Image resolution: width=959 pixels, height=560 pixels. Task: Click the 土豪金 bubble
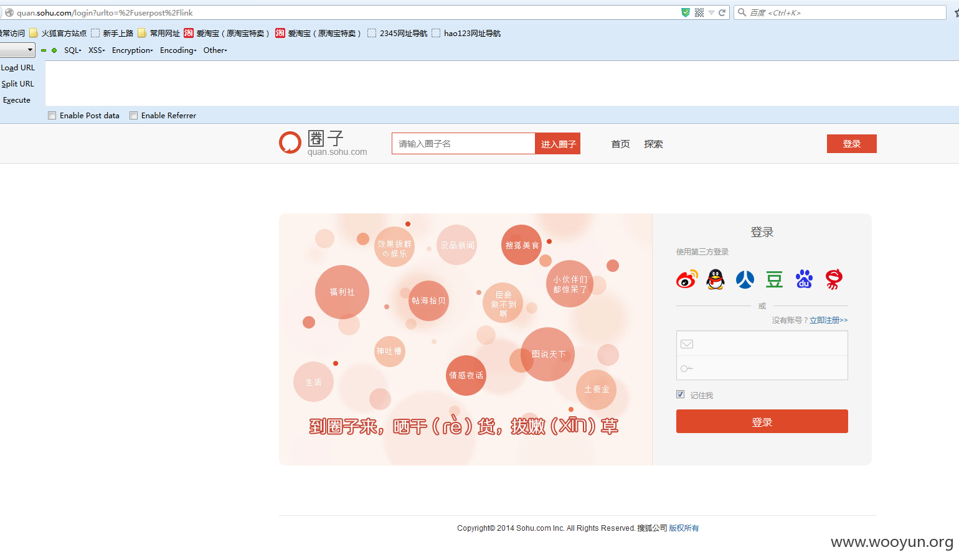597,390
